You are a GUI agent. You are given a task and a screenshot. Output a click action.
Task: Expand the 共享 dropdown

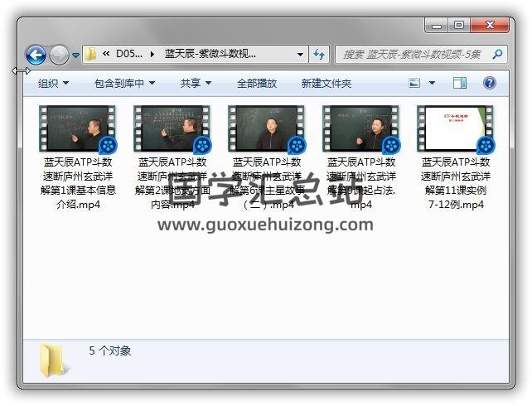click(x=196, y=83)
